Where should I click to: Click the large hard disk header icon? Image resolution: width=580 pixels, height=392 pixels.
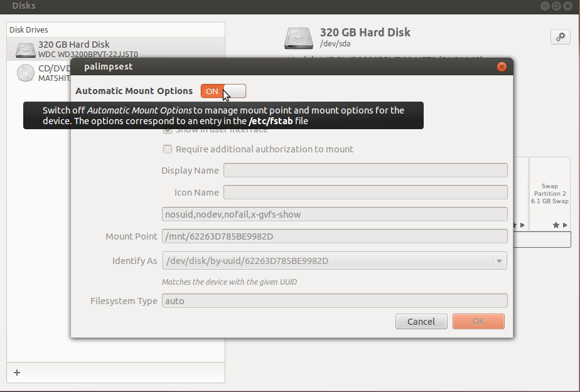(x=299, y=38)
